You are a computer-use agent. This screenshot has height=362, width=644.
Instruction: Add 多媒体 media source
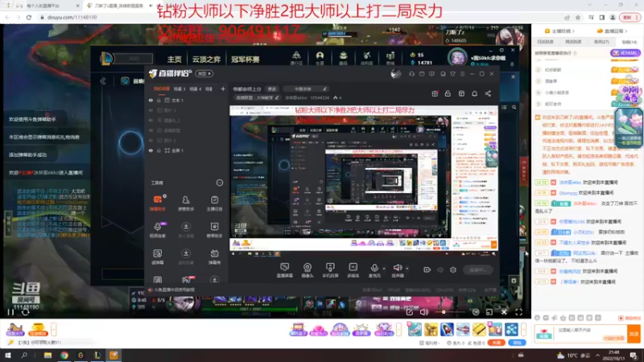point(353,270)
